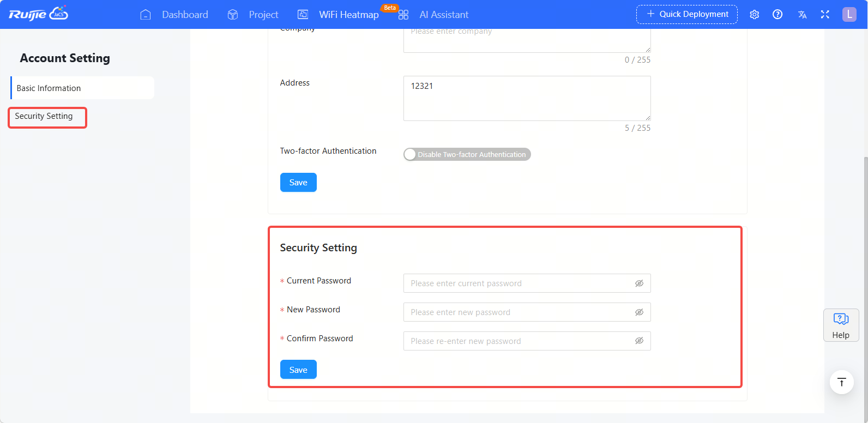The image size is (868, 423).
Task: Open the settings gear icon
Action: 754,15
